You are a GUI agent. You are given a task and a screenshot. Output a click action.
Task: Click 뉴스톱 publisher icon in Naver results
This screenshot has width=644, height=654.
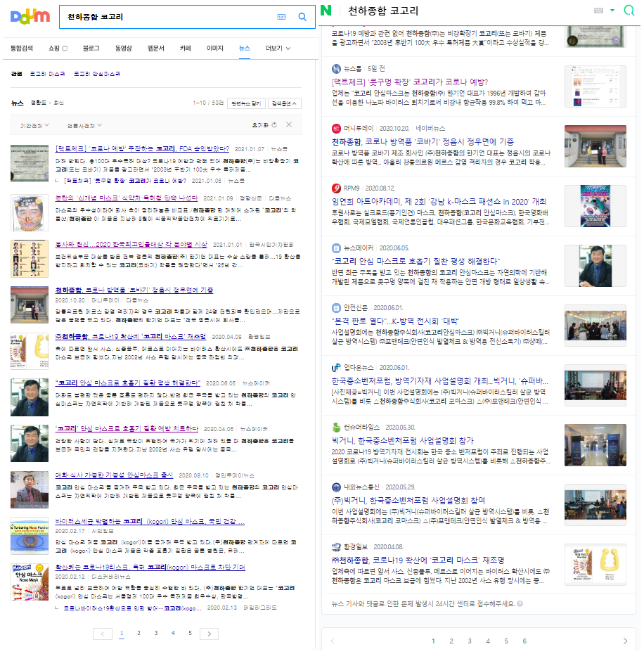pyautogui.click(x=336, y=69)
